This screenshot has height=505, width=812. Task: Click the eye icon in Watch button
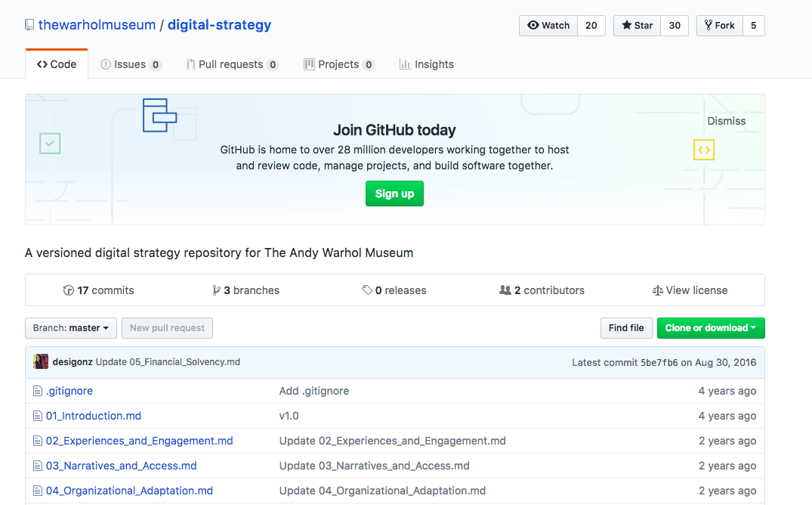click(x=533, y=25)
